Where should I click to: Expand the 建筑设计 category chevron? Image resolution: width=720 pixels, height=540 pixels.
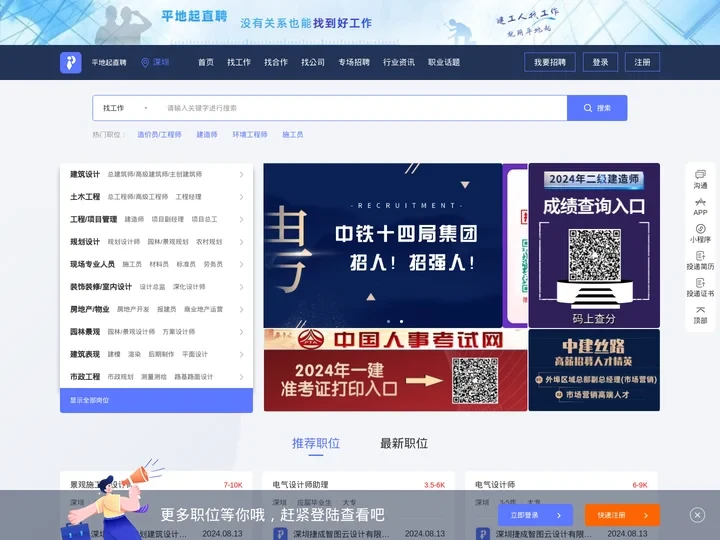242,174
